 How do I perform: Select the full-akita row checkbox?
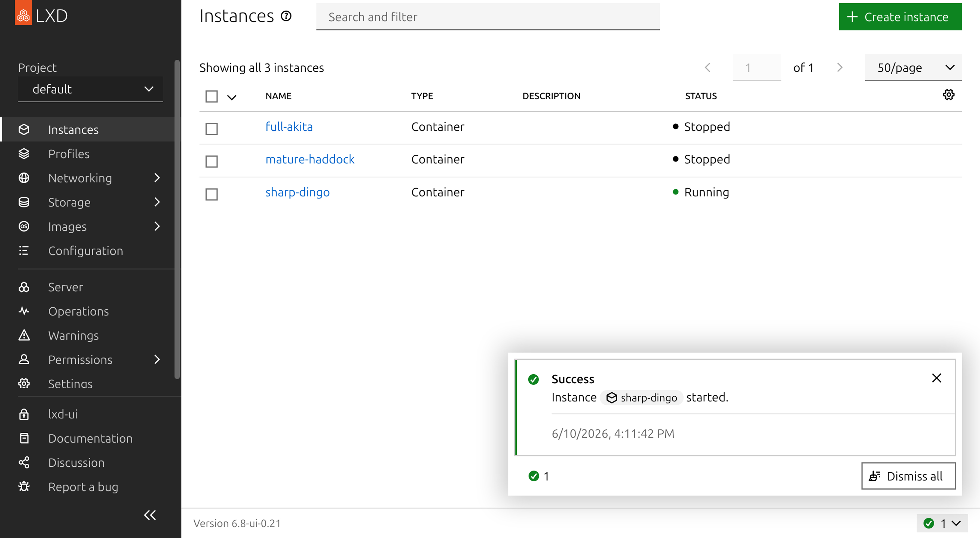(212, 129)
